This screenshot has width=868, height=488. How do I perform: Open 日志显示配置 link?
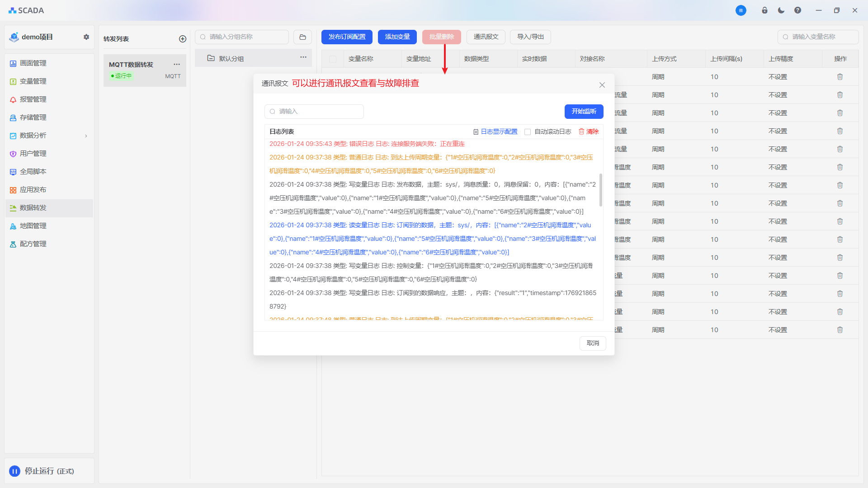coord(499,131)
